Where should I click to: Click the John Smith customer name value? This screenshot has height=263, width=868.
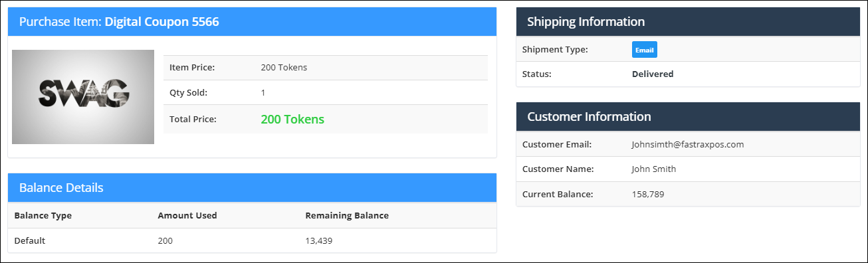pyautogui.click(x=653, y=169)
